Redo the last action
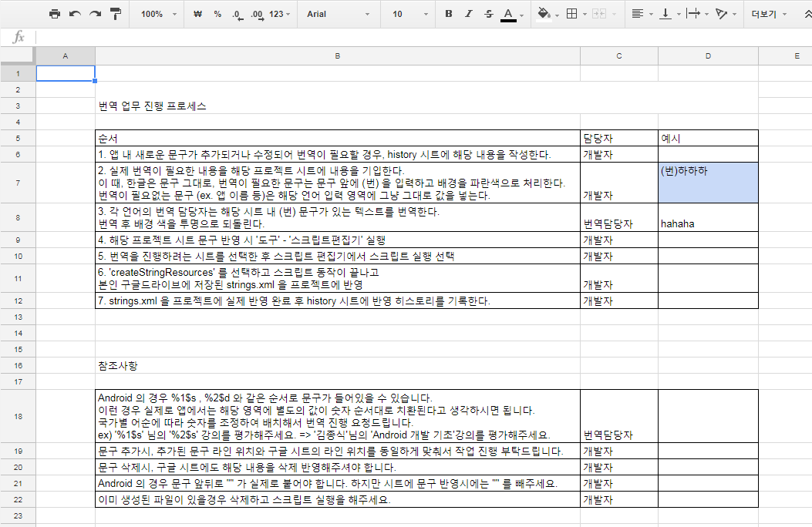 pos(96,14)
